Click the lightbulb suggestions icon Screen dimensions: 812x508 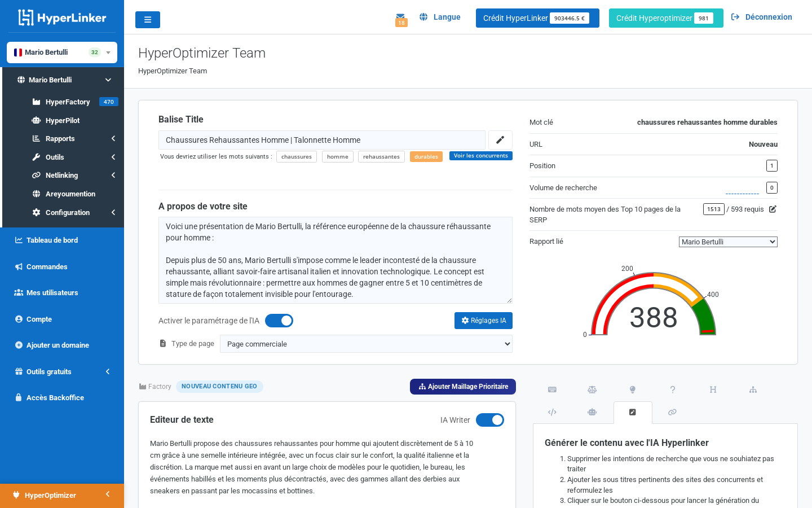point(632,389)
